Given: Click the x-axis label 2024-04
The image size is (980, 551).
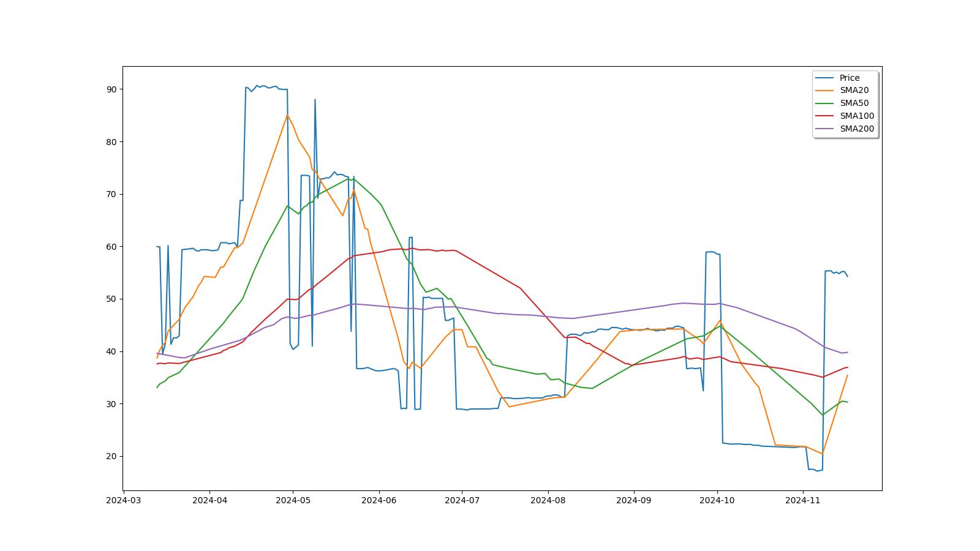Looking at the screenshot, I should (x=209, y=500).
